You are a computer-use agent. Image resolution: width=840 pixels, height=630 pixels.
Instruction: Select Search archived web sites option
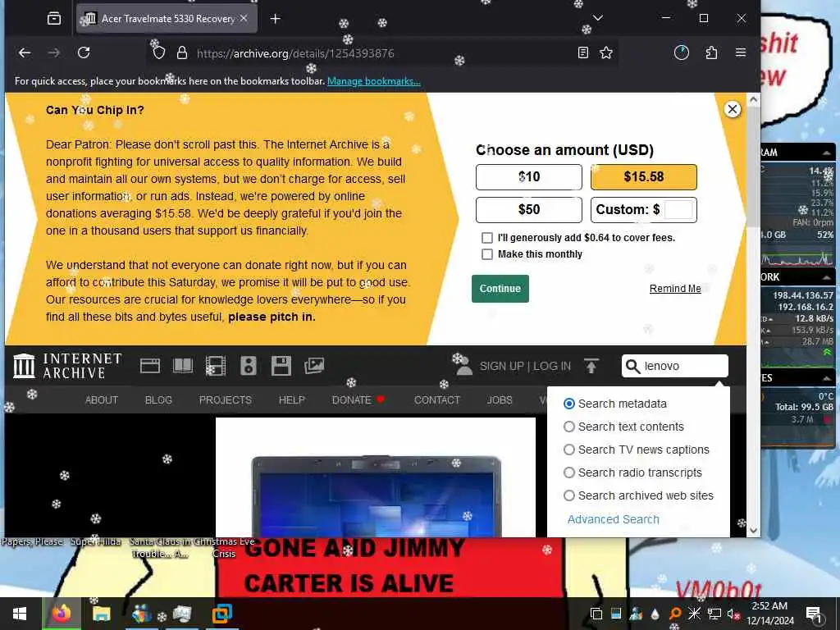569,495
